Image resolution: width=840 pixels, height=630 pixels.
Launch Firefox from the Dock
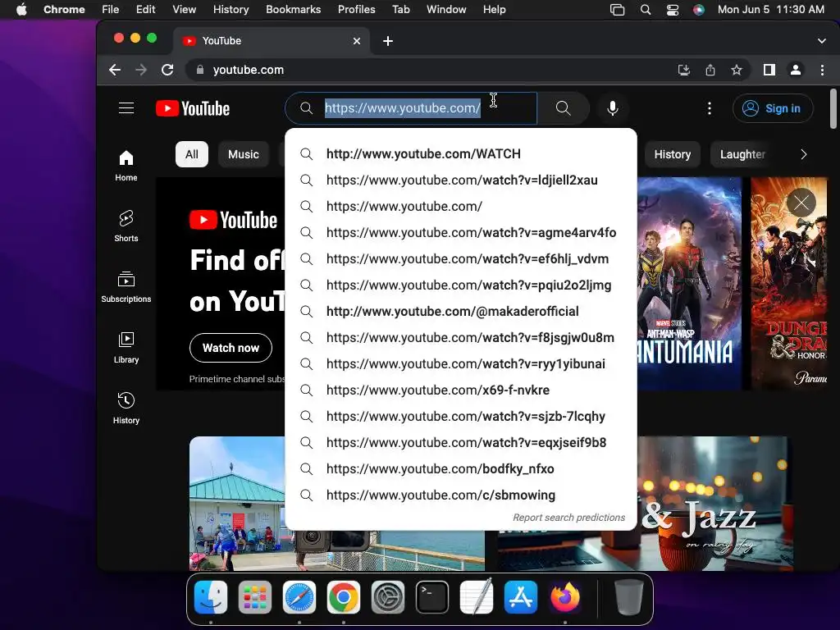(x=564, y=597)
